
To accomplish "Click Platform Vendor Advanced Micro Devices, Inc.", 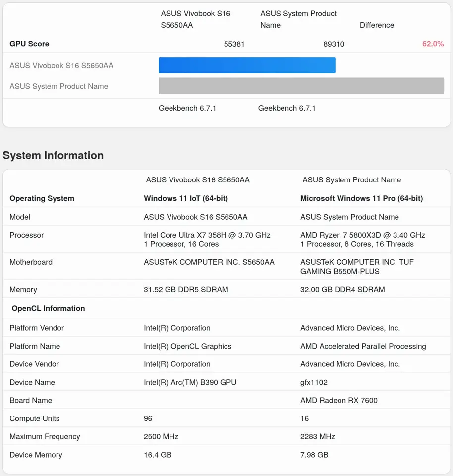I will pyautogui.click(x=350, y=328).
